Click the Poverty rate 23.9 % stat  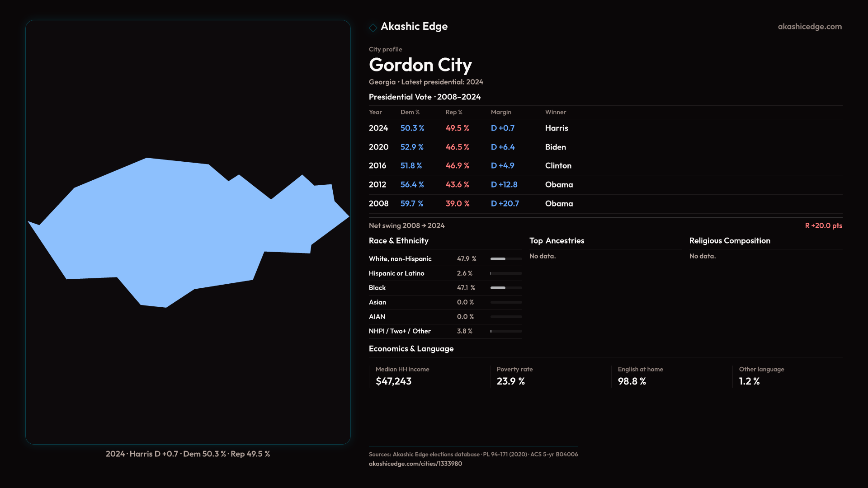click(x=510, y=381)
